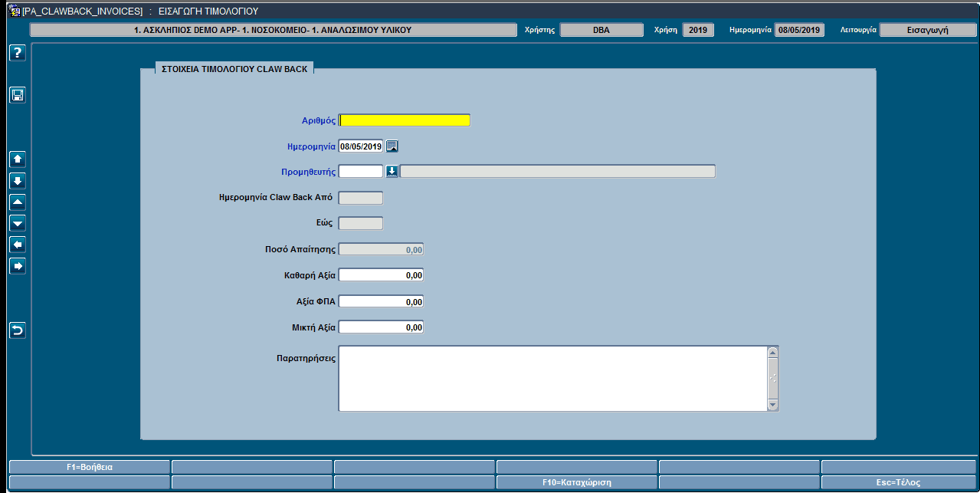Screen dimensions: 980x493
Task: Click the bold down arrow sidebar icon
Action: [x=17, y=181]
